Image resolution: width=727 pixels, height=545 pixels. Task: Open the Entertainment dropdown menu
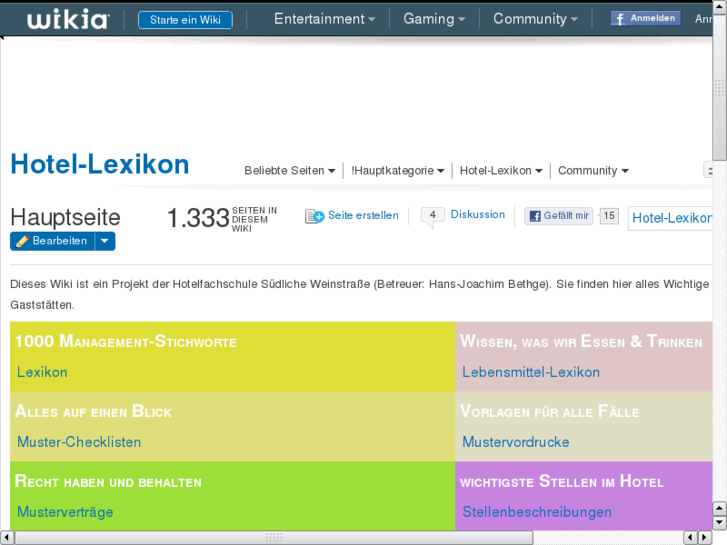point(325,19)
